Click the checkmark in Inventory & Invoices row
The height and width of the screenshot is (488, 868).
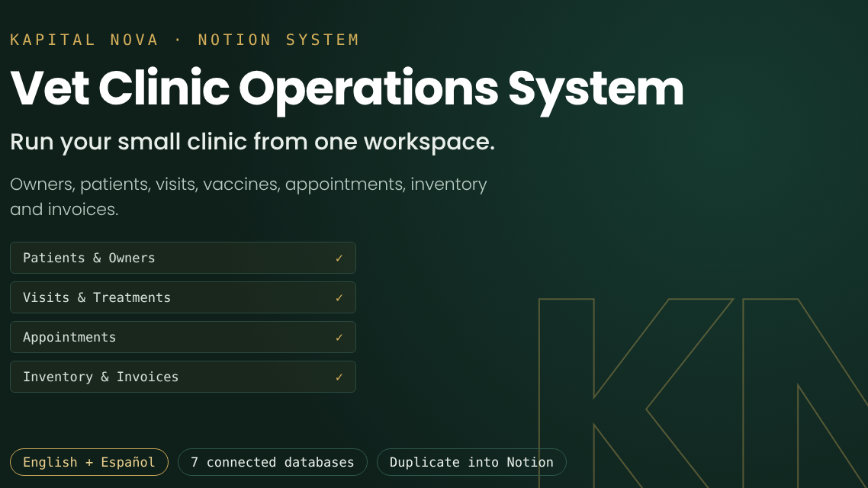pyautogui.click(x=339, y=377)
